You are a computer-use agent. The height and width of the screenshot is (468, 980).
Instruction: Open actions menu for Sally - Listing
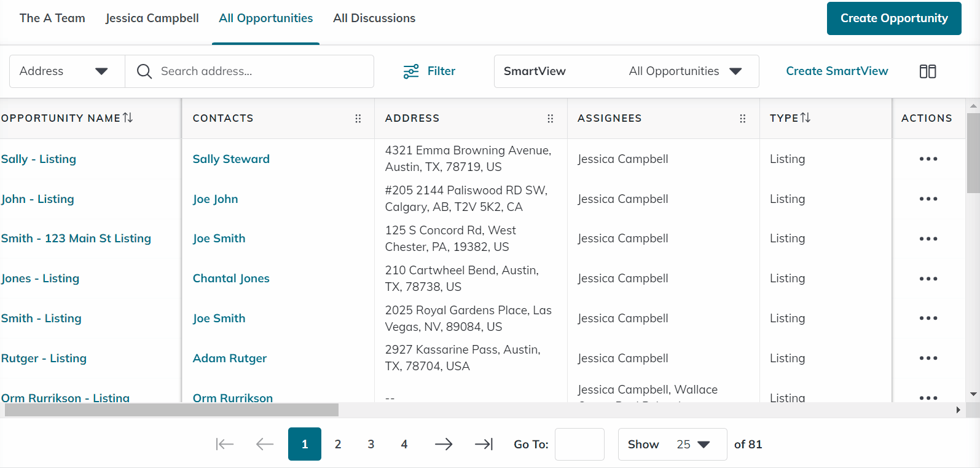(928, 159)
